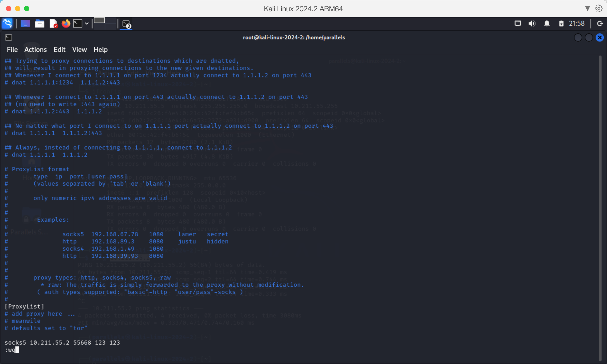Open the terminal emulator launcher icon
Viewport: 607px width, 364px height.
click(x=78, y=23)
